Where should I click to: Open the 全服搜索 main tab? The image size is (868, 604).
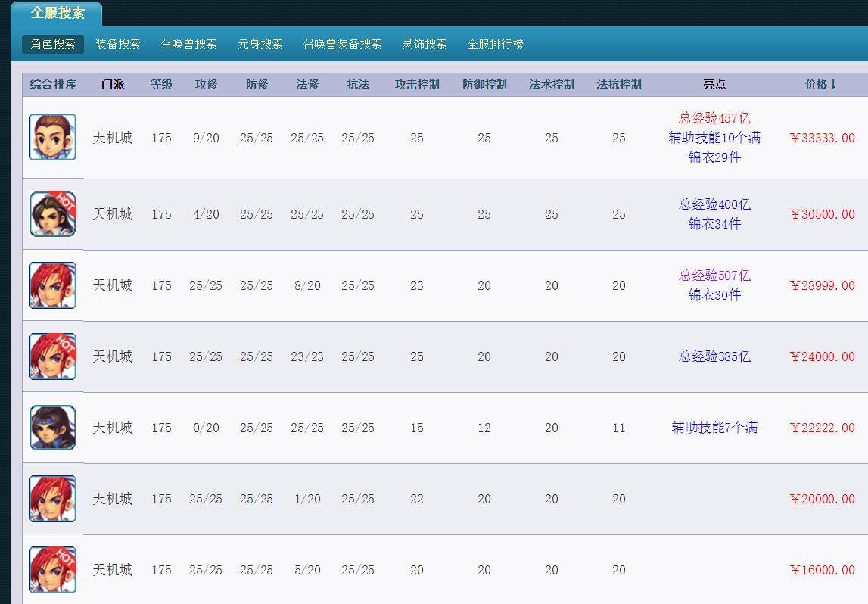[x=57, y=14]
